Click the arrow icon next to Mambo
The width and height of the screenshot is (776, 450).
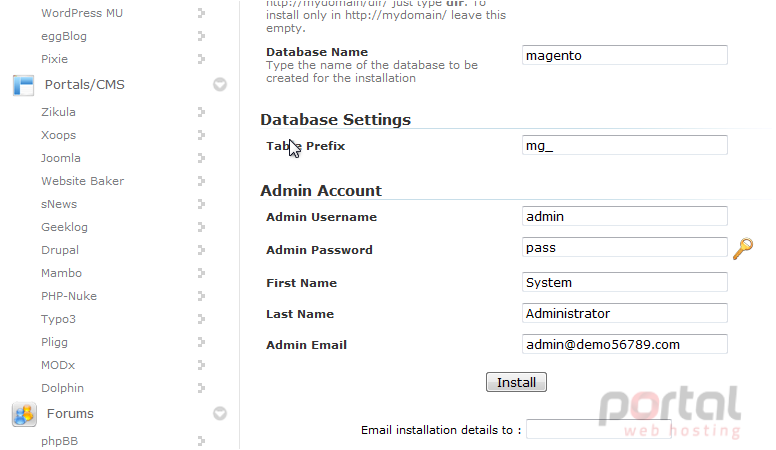(x=201, y=273)
